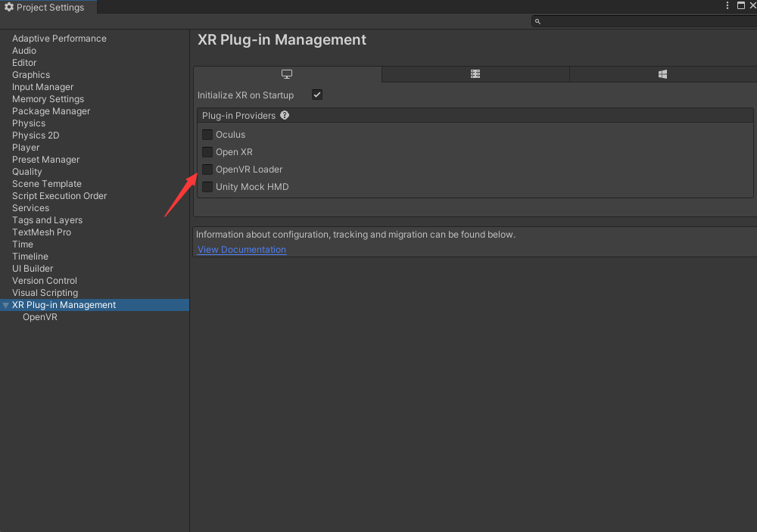Select the Physics 2D entry

[36, 135]
